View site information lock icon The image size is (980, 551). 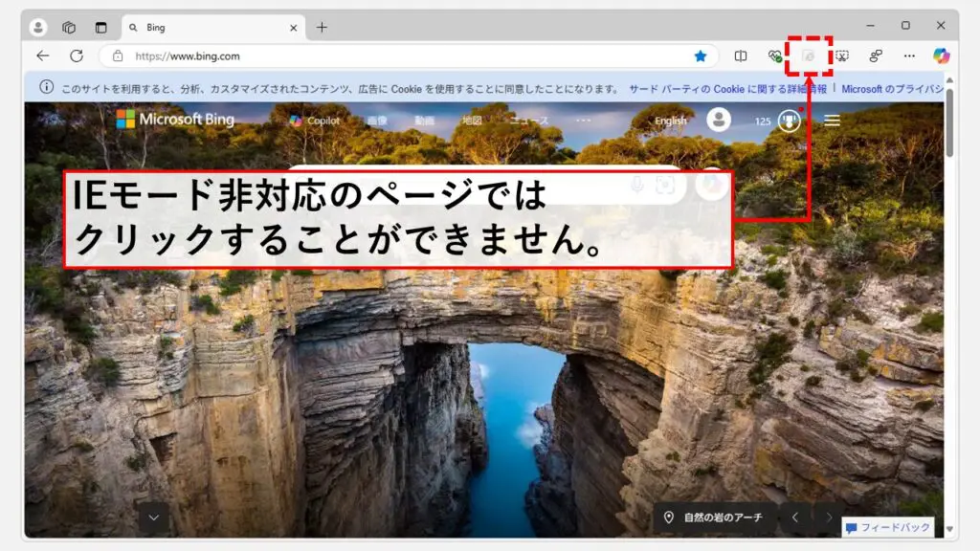coord(118,56)
